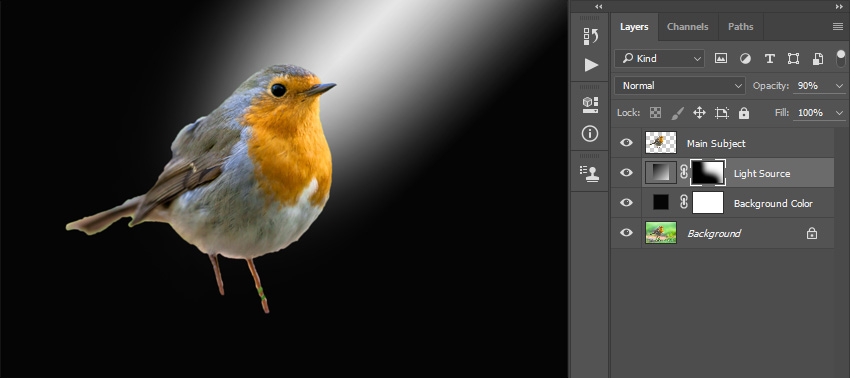Screen dimensions: 850x378
Task: Hide the Background Color layer
Action: tap(626, 202)
